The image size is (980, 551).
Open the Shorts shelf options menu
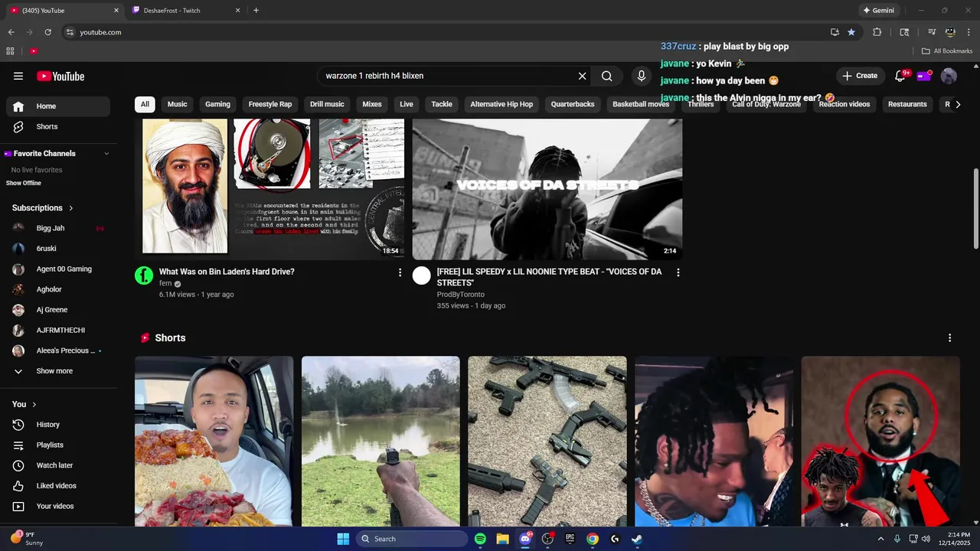pos(949,337)
